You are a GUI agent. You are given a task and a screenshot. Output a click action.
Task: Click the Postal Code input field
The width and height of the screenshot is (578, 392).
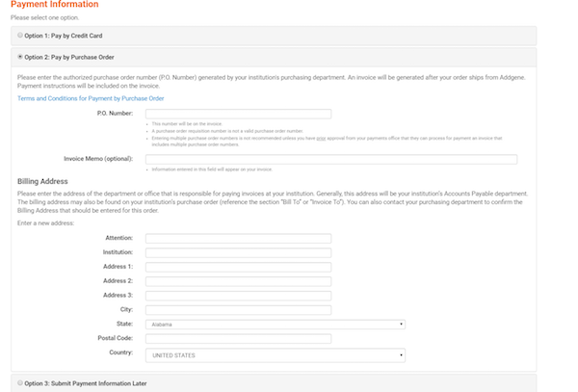coord(239,339)
